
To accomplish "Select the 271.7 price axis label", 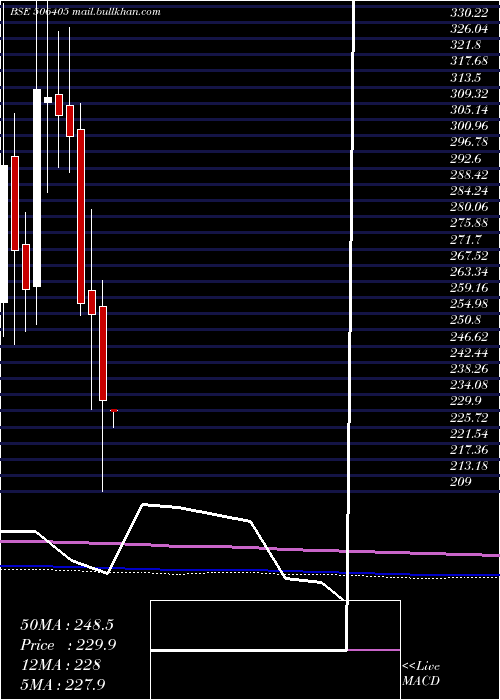I will 465,240.
